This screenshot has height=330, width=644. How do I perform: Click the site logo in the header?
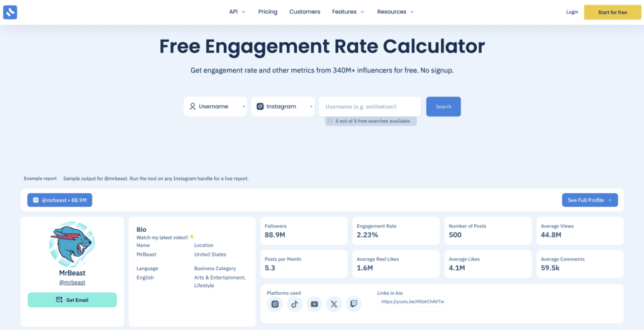click(x=10, y=13)
